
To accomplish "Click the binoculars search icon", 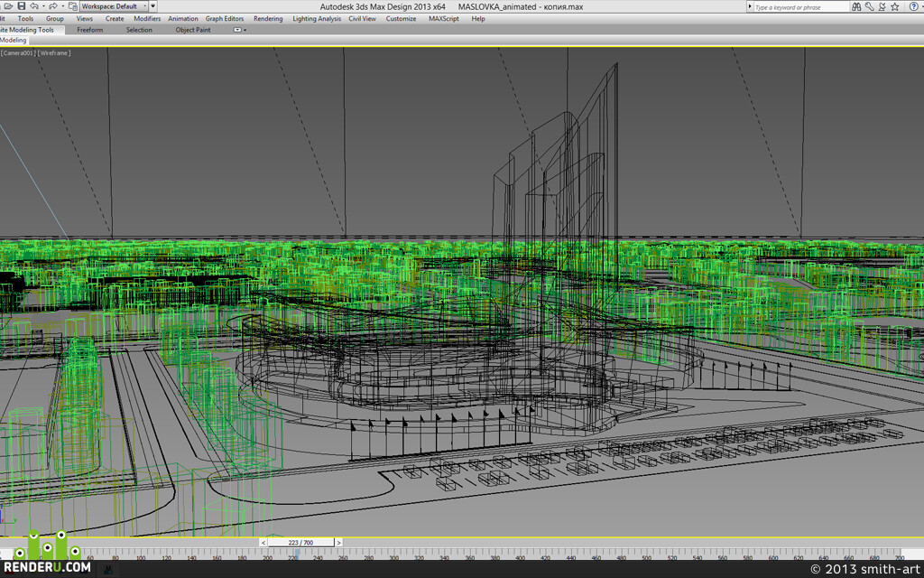I will [x=856, y=6].
